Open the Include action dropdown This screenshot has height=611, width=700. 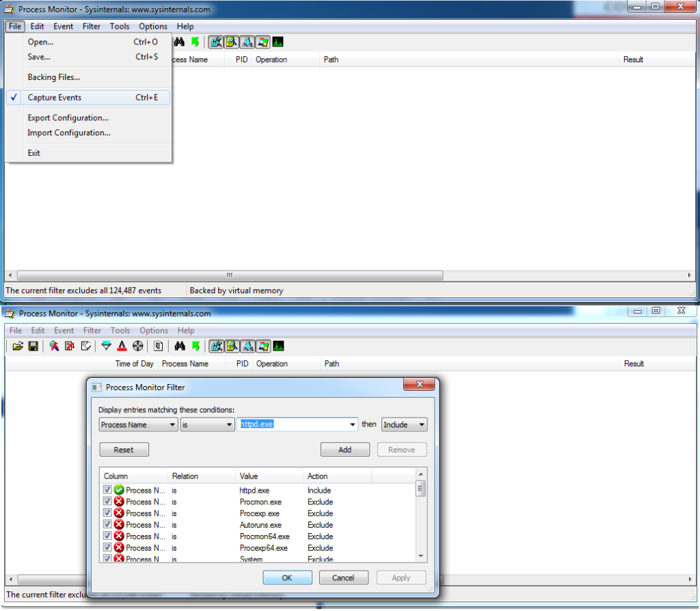point(405,424)
